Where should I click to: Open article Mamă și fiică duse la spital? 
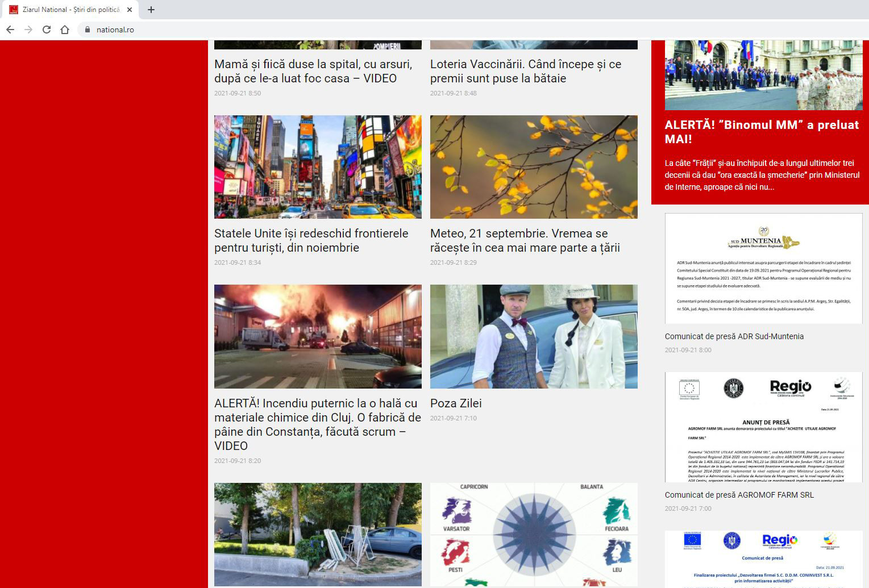pos(313,71)
